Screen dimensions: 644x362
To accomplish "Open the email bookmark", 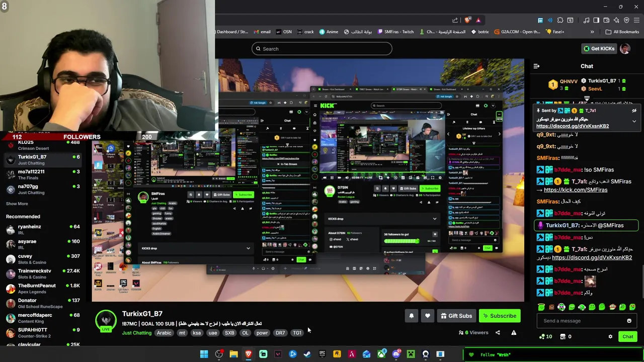I will (x=262, y=32).
